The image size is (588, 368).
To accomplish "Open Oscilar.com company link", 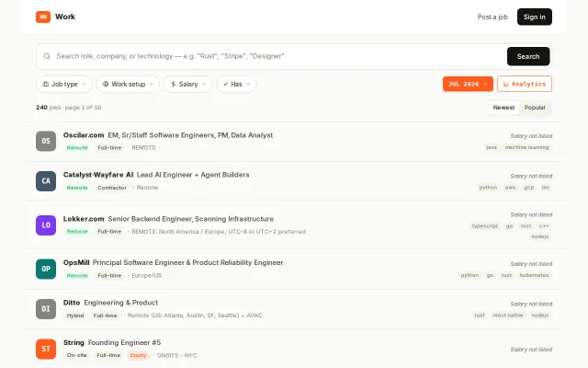I will [x=84, y=135].
